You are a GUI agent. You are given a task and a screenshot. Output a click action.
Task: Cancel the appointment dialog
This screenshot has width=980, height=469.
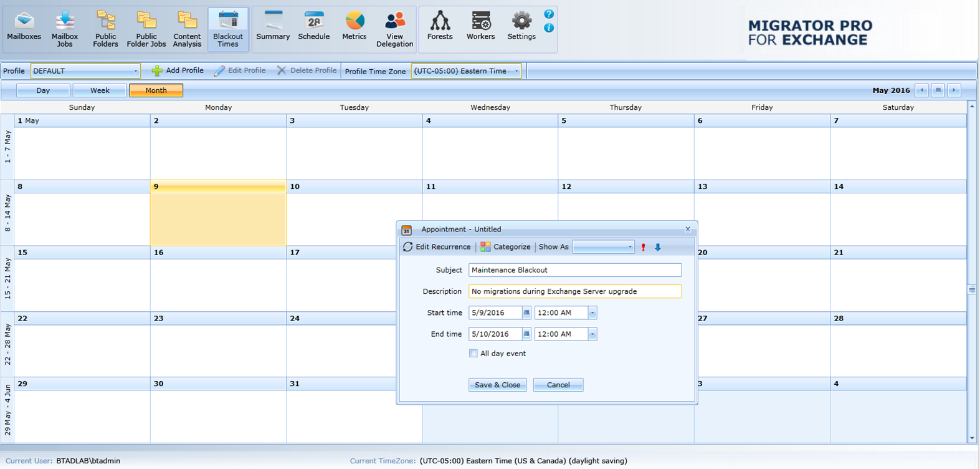(x=558, y=385)
